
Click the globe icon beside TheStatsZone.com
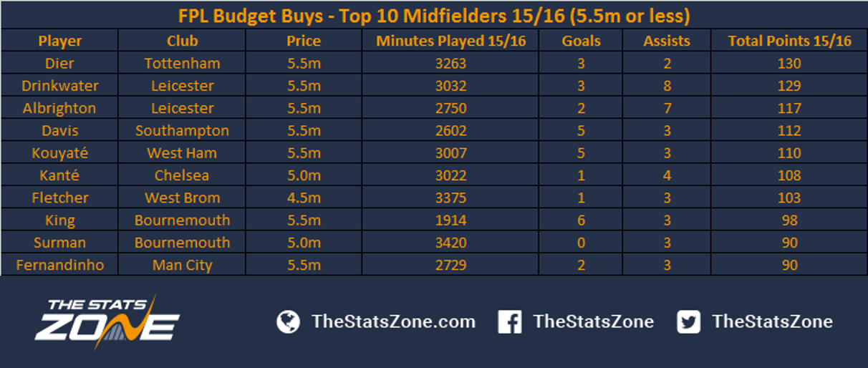pos(288,321)
